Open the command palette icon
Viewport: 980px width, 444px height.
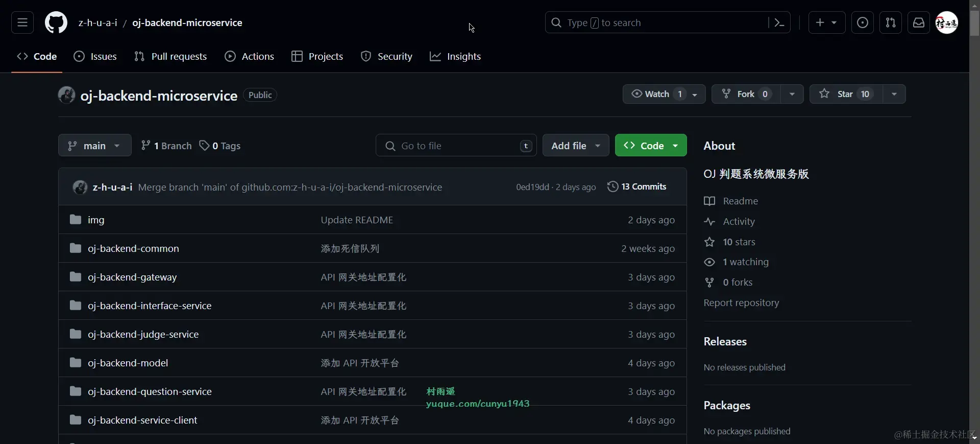(779, 22)
